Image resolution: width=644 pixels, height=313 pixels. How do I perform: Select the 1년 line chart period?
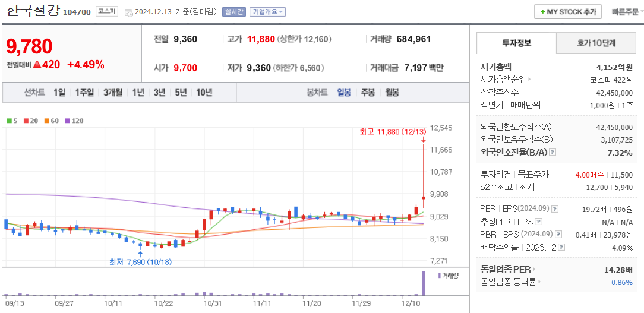[138, 93]
